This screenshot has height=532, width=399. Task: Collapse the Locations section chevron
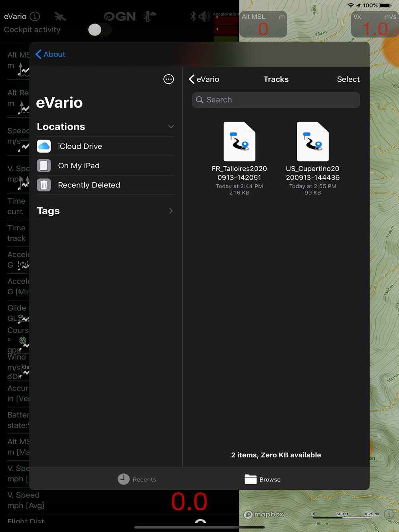tap(171, 126)
